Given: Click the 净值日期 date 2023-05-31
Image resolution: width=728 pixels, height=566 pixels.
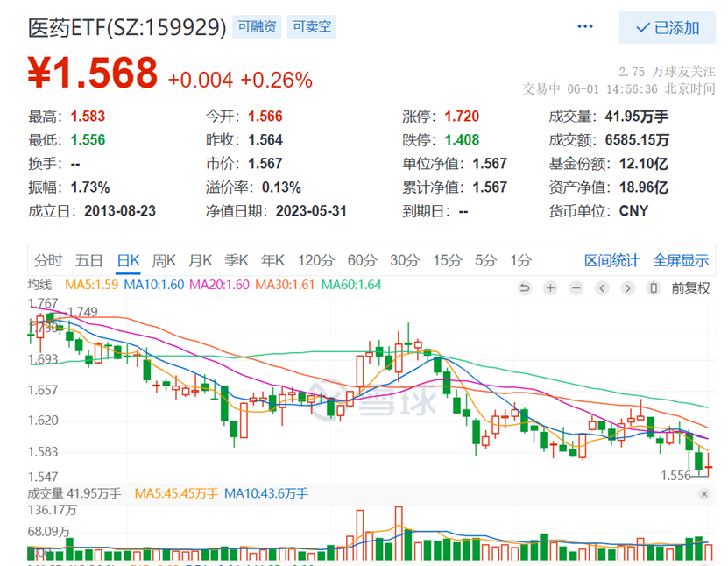Looking at the screenshot, I should 311,211.
